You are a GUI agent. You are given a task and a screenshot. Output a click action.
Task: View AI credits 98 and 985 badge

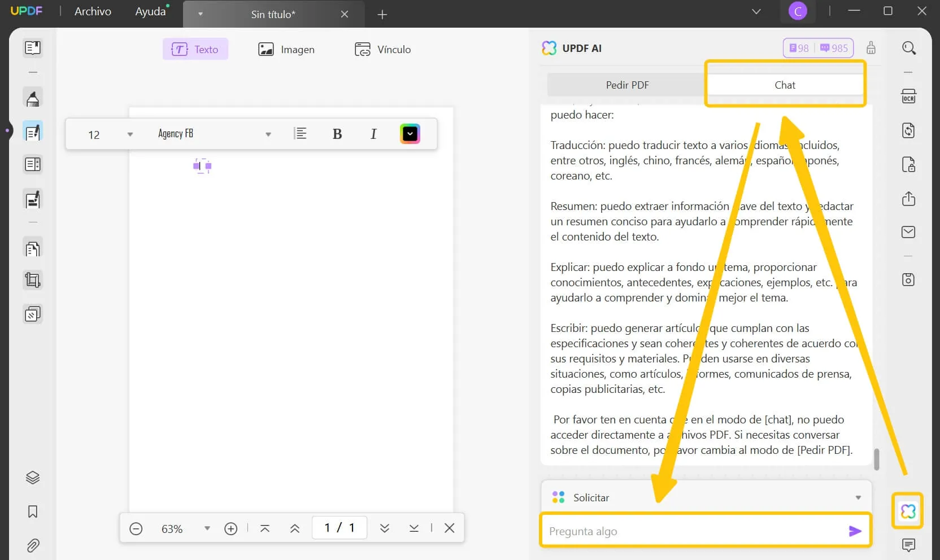818,48
